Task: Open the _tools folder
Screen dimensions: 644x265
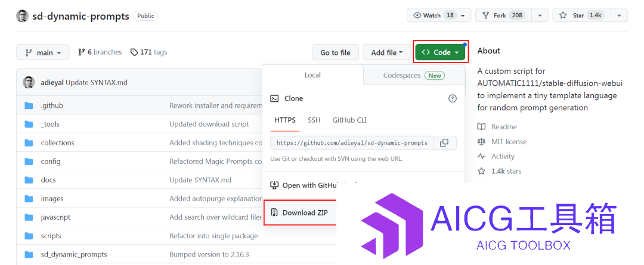Action: click(50, 124)
